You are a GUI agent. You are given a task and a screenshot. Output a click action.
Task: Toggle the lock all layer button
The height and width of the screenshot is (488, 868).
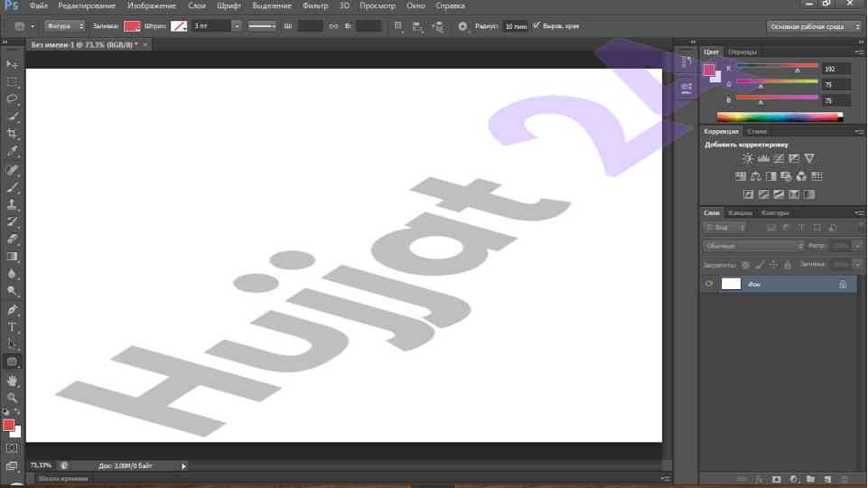click(787, 265)
